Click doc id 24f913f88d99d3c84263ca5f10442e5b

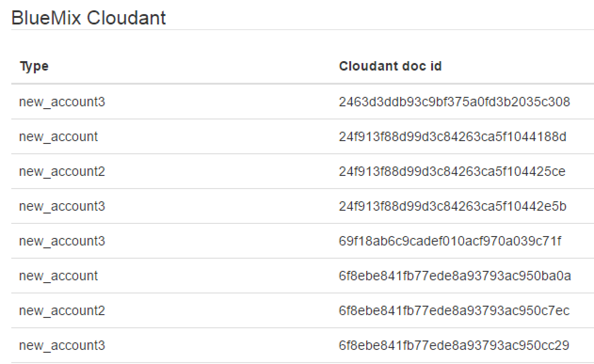tap(452, 206)
